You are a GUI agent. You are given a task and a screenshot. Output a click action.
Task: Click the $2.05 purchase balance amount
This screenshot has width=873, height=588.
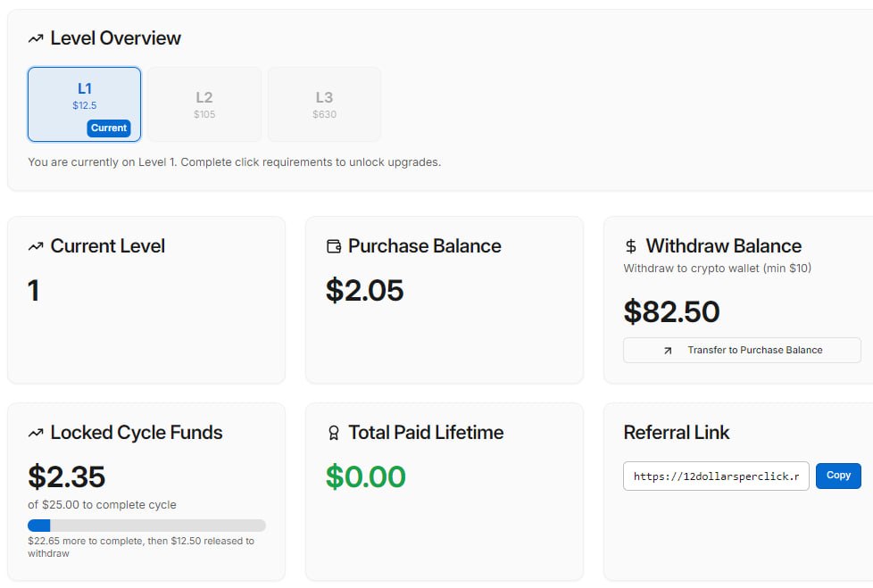coord(364,290)
